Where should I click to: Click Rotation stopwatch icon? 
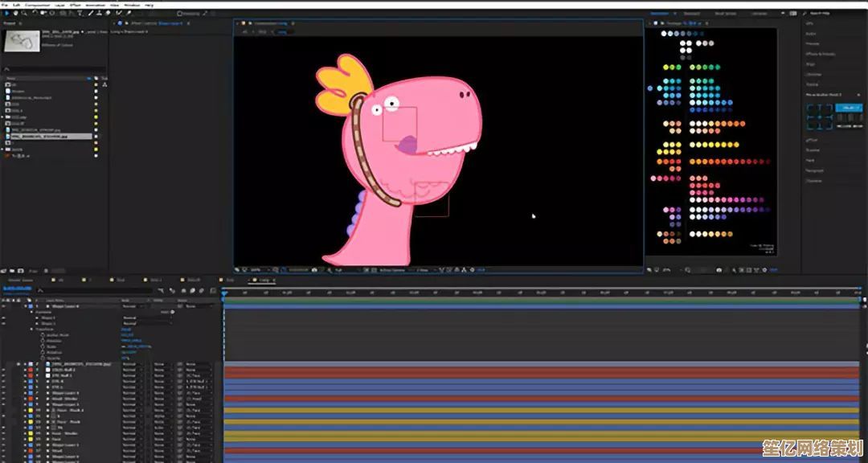coord(43,352)
